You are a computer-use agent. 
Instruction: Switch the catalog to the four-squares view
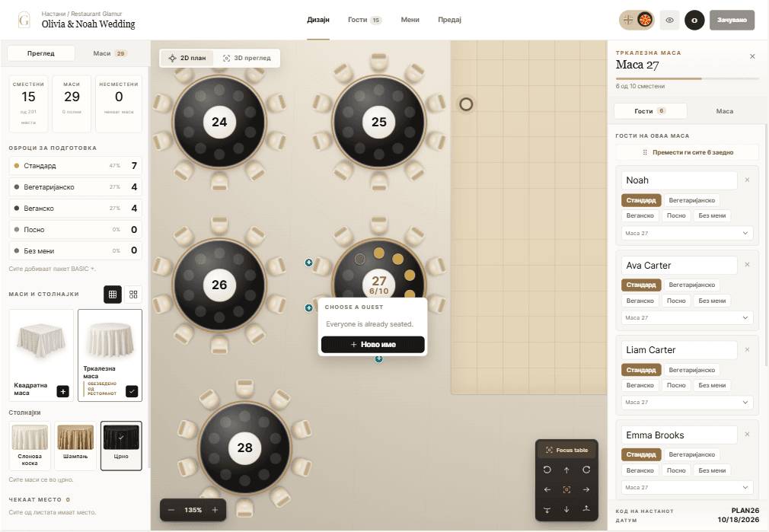[x=133, y=295]
